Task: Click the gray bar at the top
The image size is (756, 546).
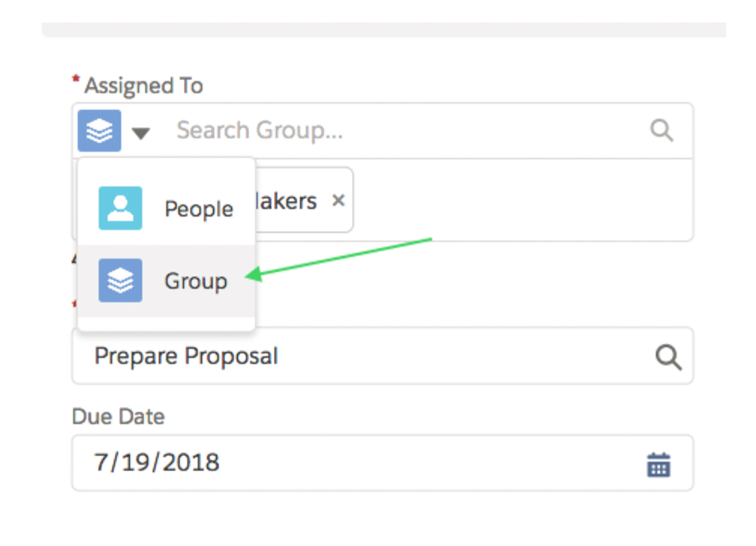Action: 384,30
